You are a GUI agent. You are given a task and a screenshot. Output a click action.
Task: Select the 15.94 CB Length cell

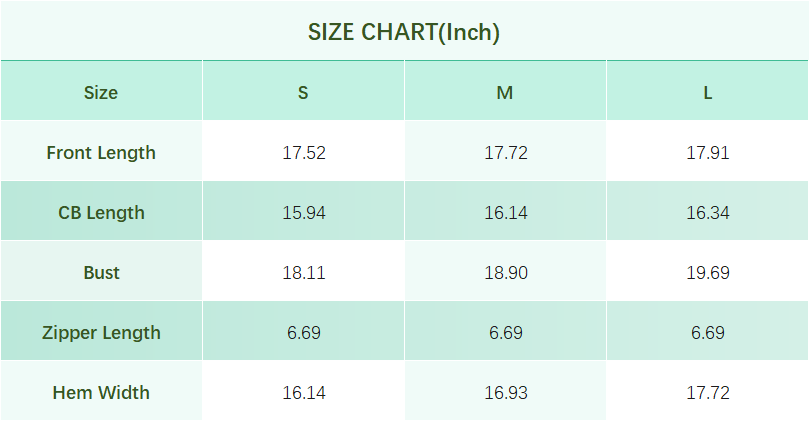coord(304,213)
